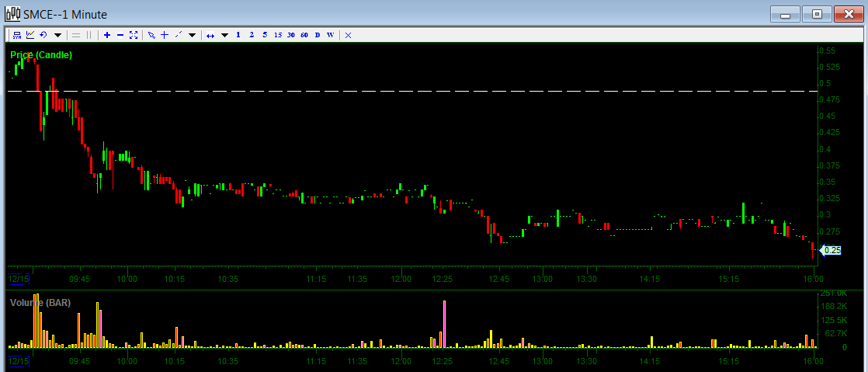
Task: Select the pointer arrow tool
Action: pos(151,35)
